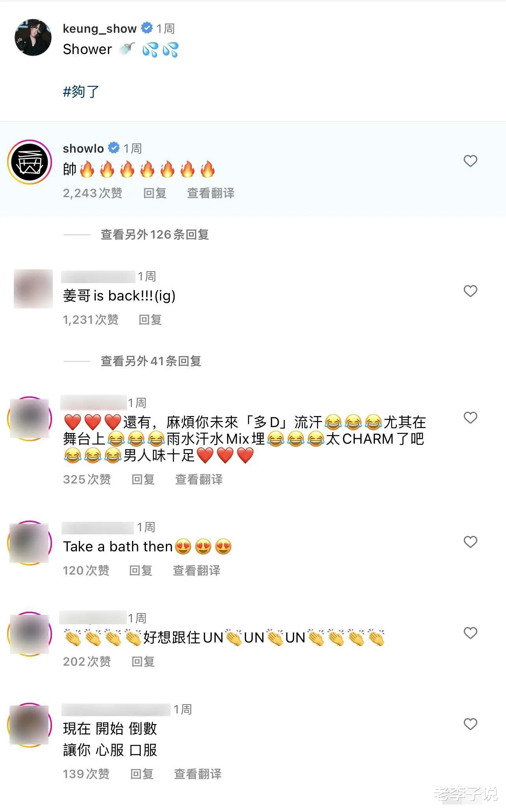Click keung_show verified badge

(147, 28)
